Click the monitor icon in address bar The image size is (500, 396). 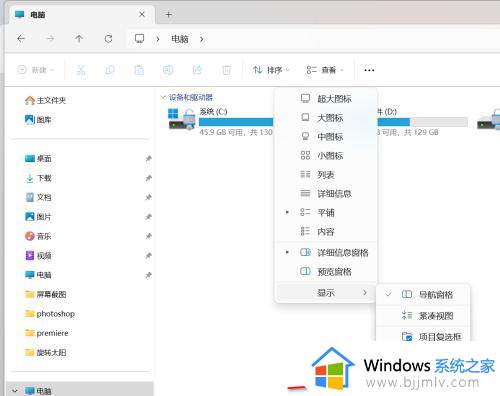[x=139, y=39]
